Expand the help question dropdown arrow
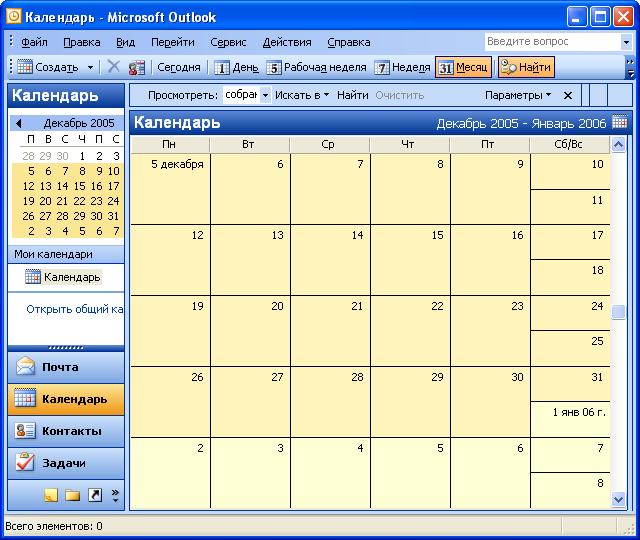This screenshot has height=540, width=640. 626,42
